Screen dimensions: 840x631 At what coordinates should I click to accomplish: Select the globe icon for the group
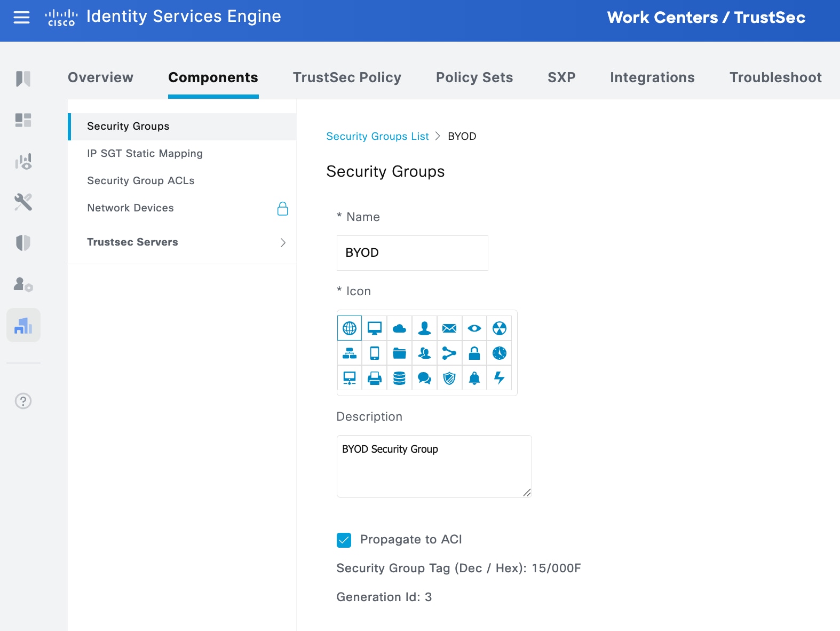point(350,328)
